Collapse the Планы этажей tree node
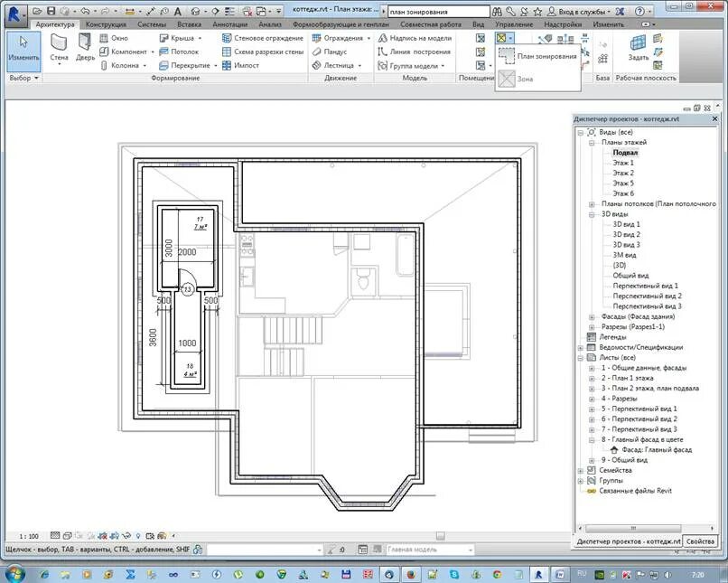 (592, 143)
